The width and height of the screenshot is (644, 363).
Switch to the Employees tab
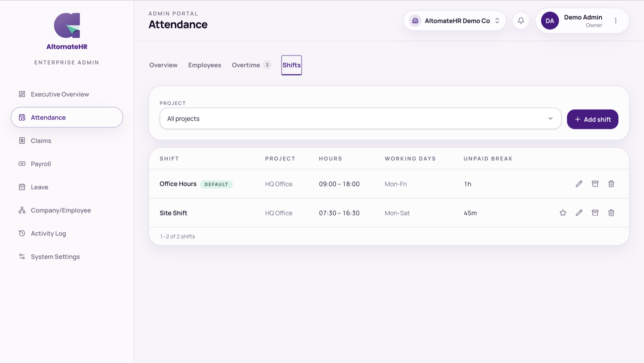tap(204, 65)
